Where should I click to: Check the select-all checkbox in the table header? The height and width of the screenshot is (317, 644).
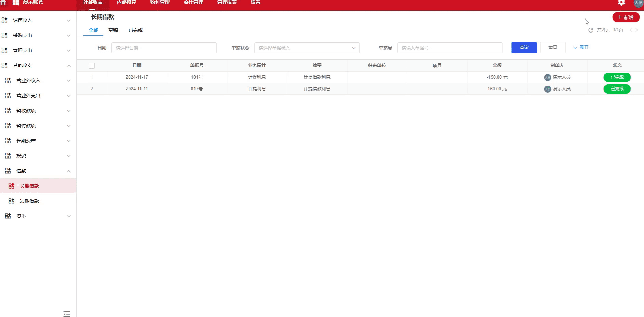pos(92,65)
